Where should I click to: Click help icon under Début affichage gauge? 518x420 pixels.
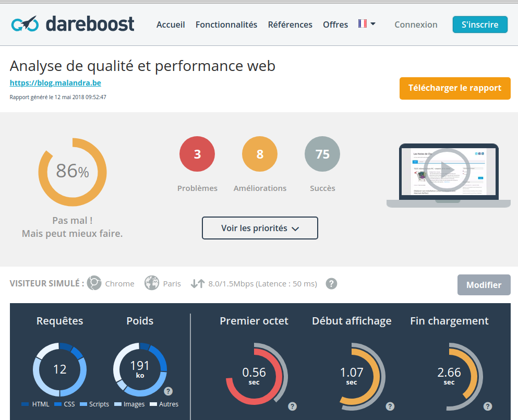point(390,406)
